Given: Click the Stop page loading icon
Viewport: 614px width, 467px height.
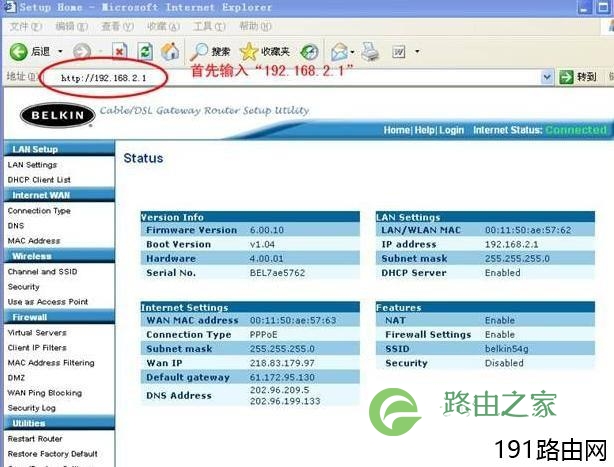Looking at the screenshot, I should [119, 51].
